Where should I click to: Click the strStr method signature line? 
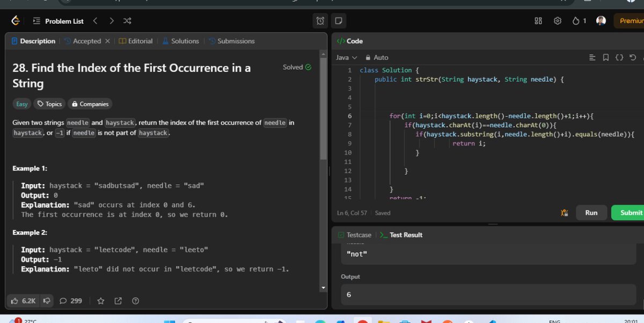pyautogui.click(x=469, y=79)
